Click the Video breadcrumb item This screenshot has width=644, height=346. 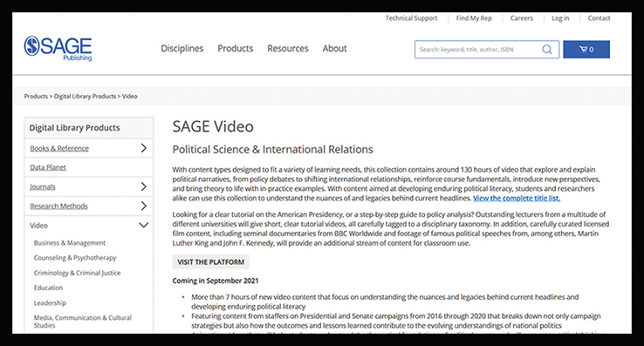tap(129, 96)
